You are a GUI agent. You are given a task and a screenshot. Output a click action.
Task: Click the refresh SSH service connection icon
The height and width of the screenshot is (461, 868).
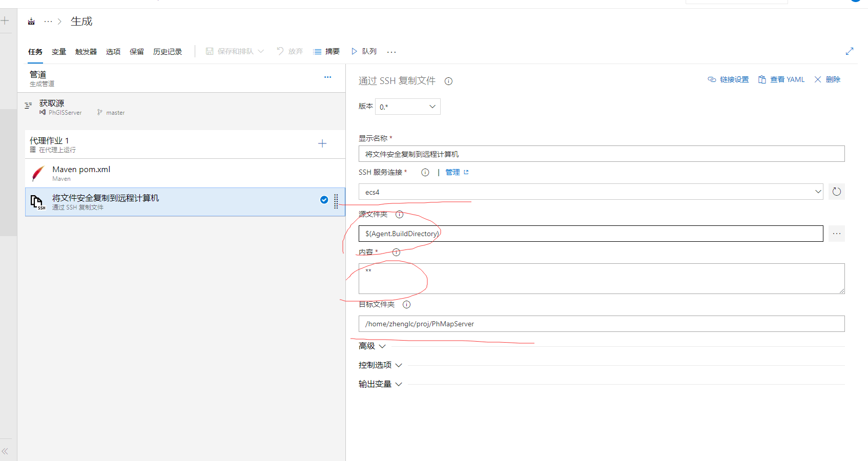(x=836, y=192)
